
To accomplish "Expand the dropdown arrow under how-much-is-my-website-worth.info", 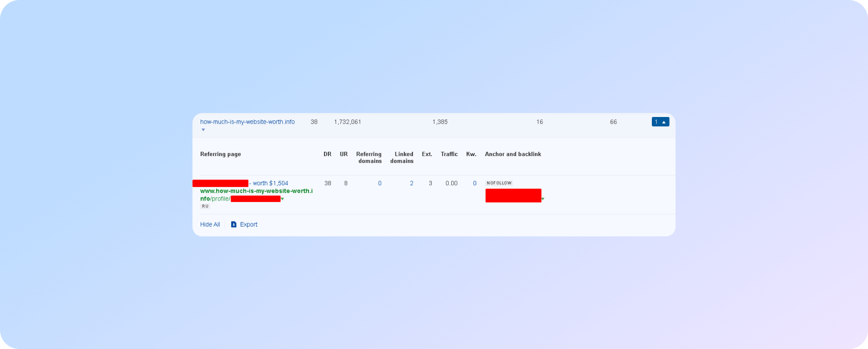I will [x=203, y=130].
